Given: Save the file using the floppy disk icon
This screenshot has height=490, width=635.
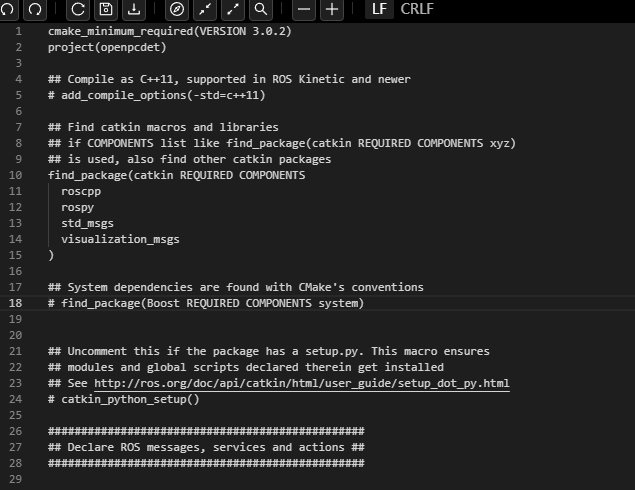Looking at the screenshot, I should coord(106,9).
